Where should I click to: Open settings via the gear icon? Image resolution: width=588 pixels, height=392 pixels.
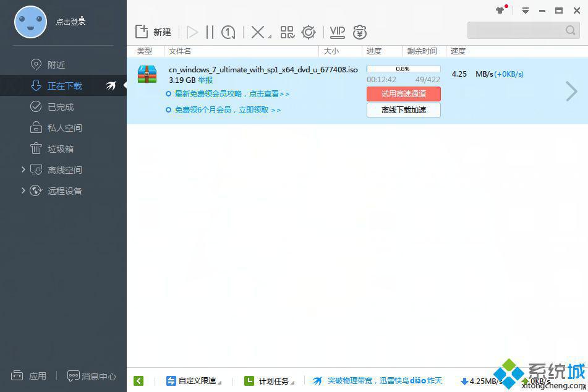point(308,32)
